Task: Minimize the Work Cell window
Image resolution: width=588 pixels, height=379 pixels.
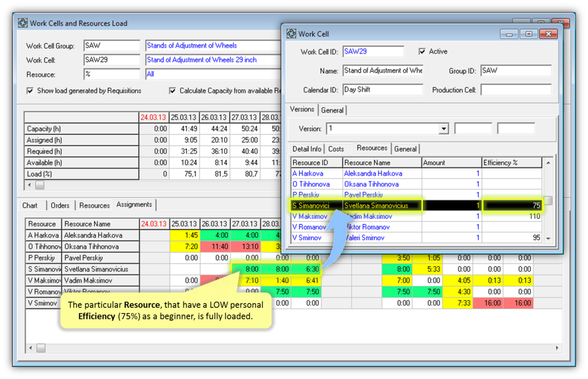Action: [509, 34]
